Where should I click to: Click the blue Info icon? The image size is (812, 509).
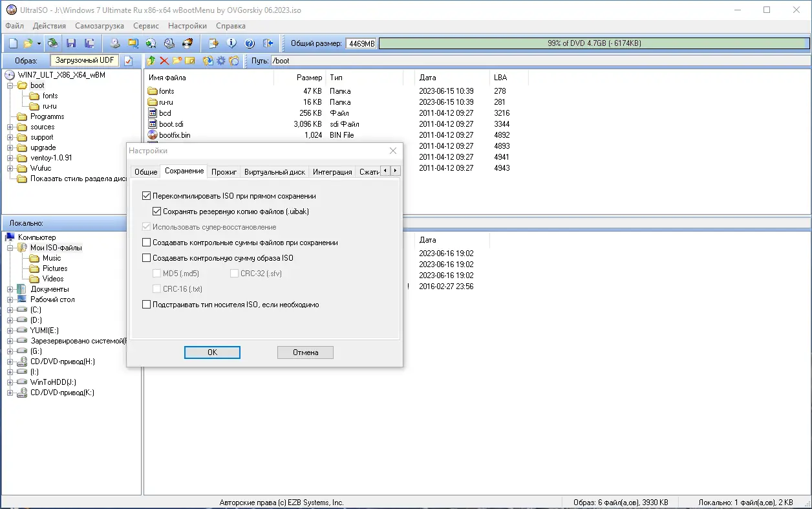coord(231,43)
